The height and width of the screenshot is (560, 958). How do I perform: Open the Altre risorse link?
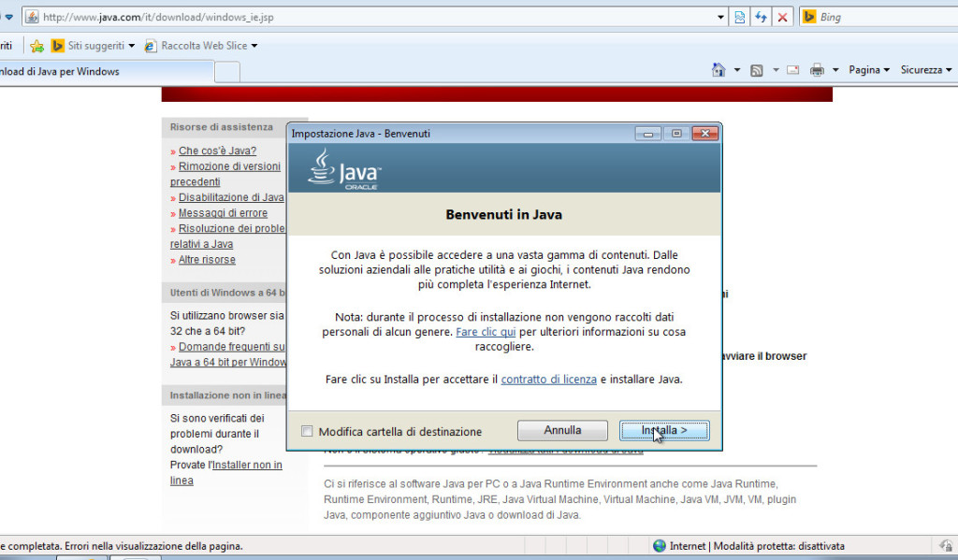coord(207,260)
